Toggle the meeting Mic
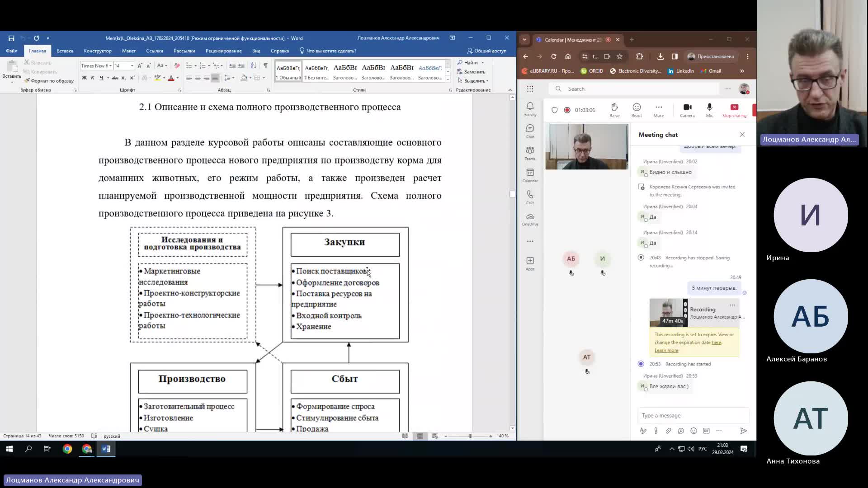This screenshot has width=868, height=488. click(709, 110)
